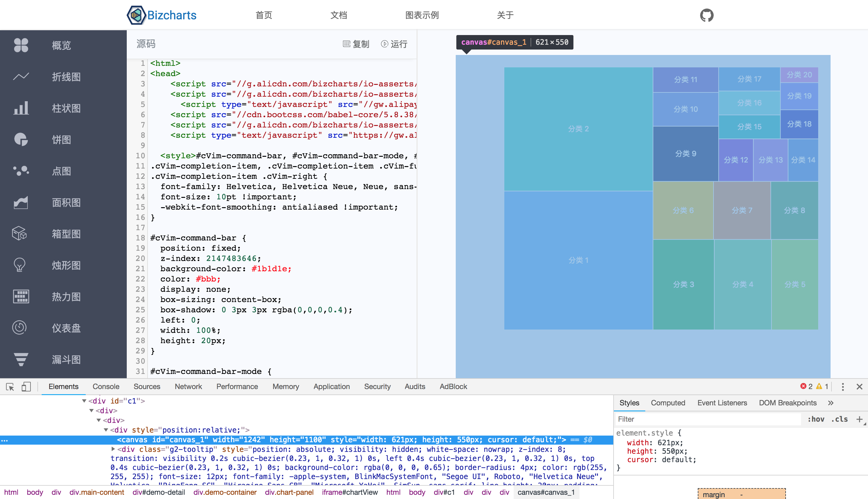Click the 运行 run button
The width and height of the screenshot is (868, 499).
coord(394,44)
